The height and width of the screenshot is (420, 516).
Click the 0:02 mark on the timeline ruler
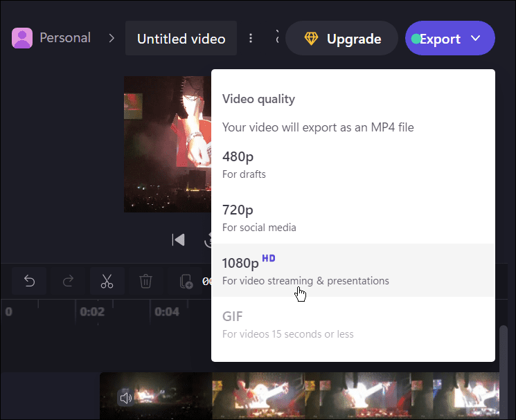click(92, 311)
